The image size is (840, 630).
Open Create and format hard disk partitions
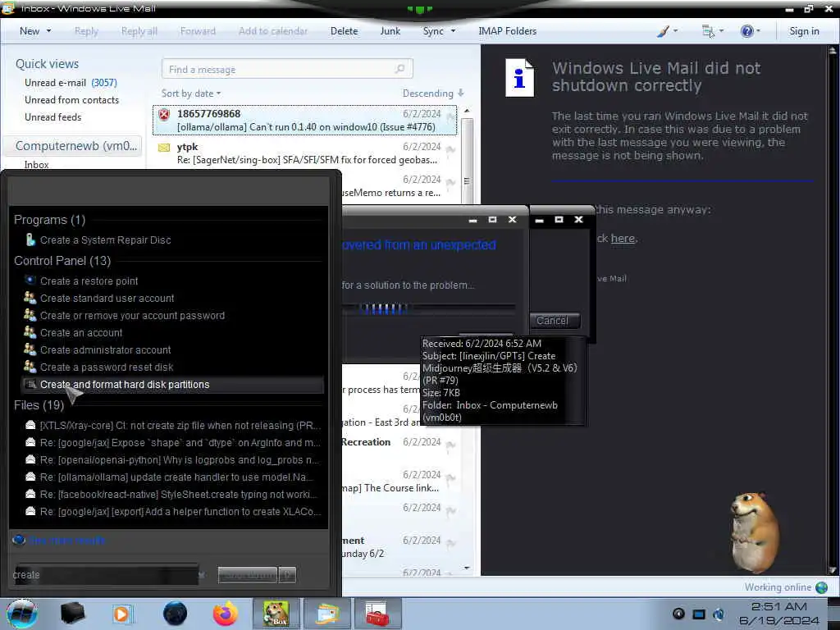coord(172,385)
